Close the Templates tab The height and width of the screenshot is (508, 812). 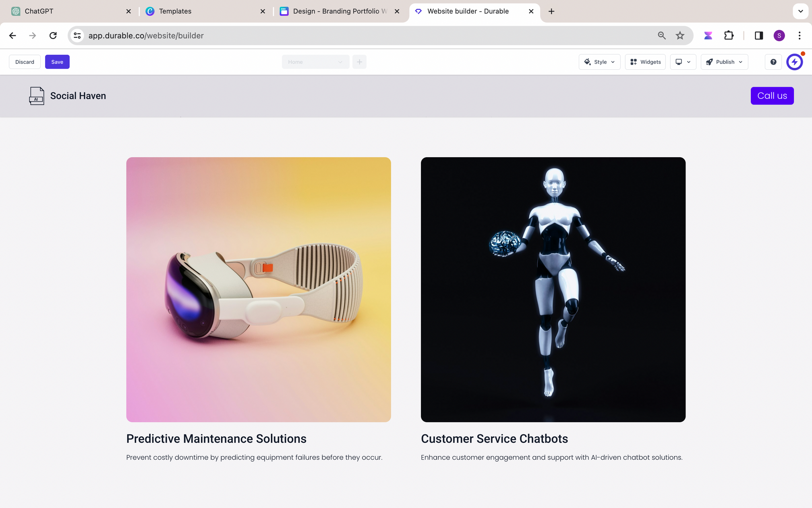click(x=263, y=11)
